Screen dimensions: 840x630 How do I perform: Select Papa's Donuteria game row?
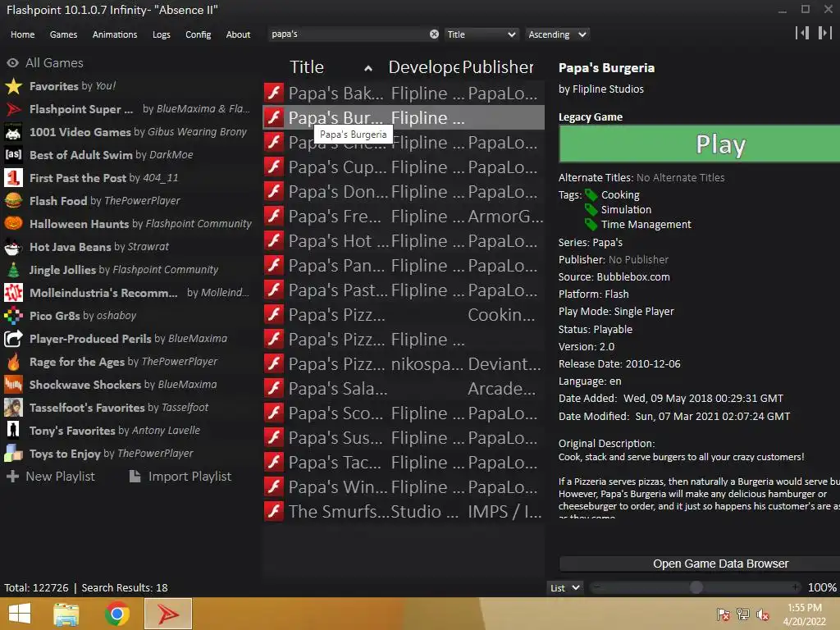point(404,191)
